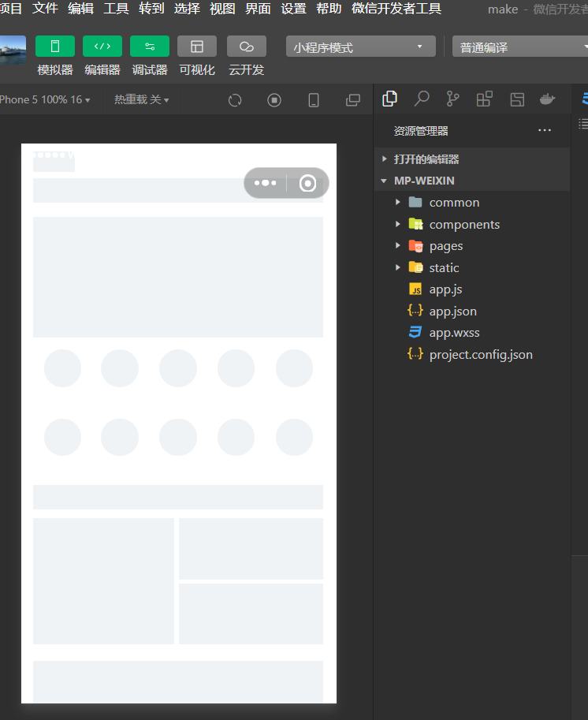588x720 pixels.
Task: Open app.json file
Action: (x=452, y=312)
